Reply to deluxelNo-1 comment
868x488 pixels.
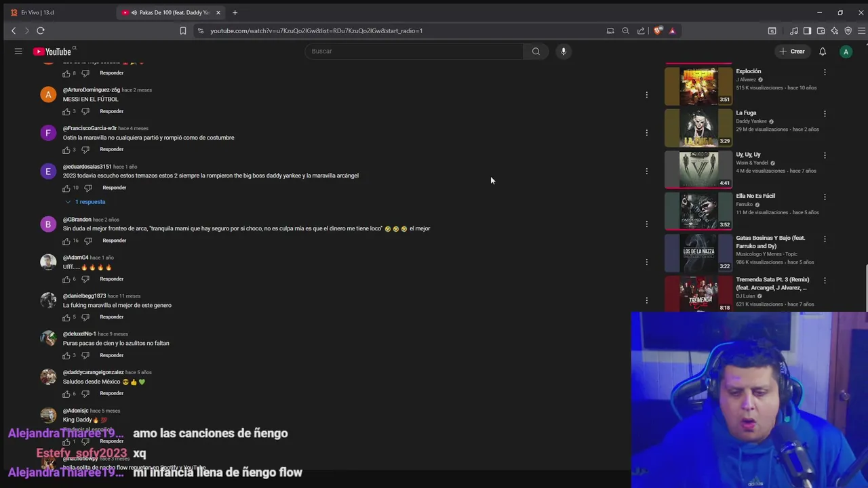pos(112,355)
